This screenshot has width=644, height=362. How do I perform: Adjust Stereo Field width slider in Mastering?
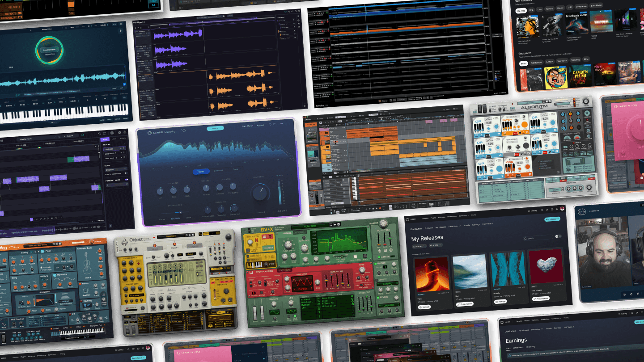(175, 212)
